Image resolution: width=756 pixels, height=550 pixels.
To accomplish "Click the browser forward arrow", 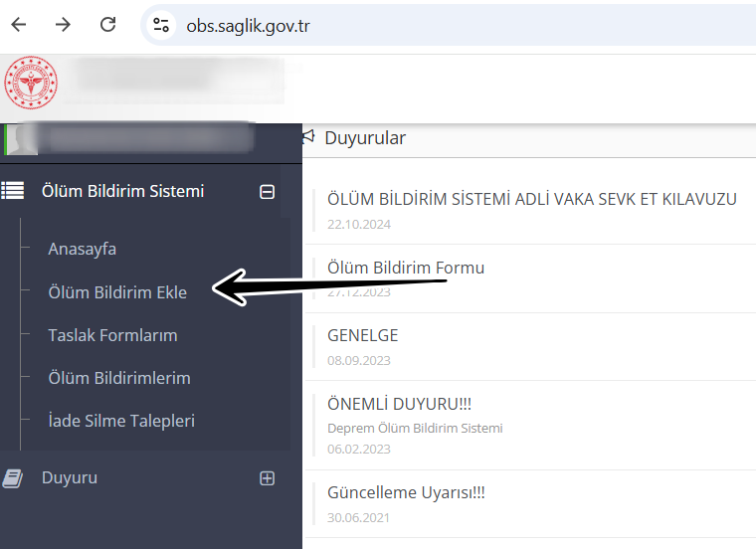I will [x=63, y=25].
